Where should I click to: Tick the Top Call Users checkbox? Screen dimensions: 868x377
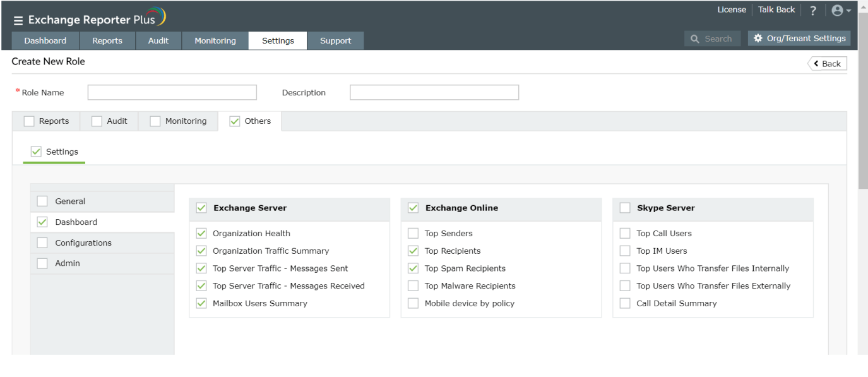click(625, 234)
